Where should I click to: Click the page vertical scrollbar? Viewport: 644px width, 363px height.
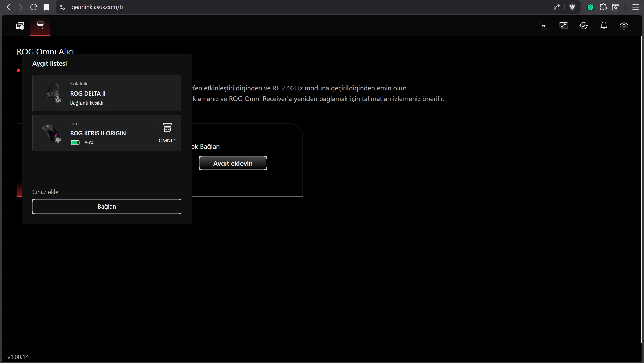click(x=642, y=189)
